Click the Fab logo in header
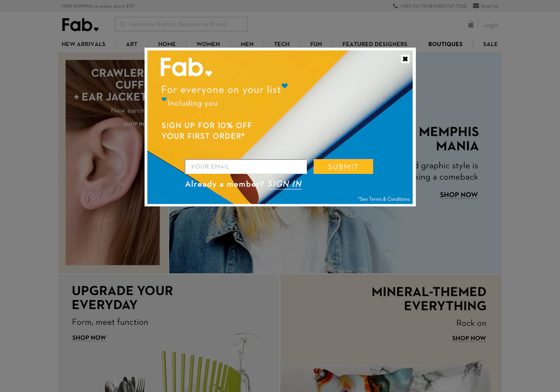Screen dimensions: 560x392 point(80,25)
